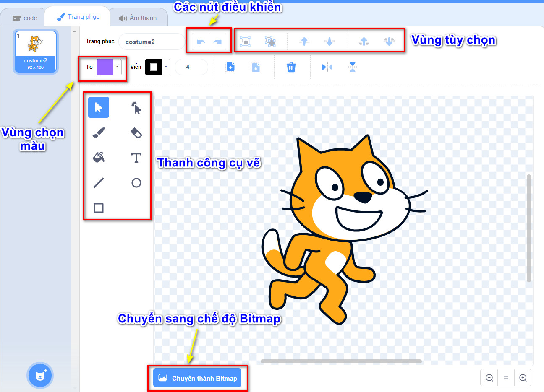Viewport: 544px width, 392px height.
Task: Click the Copy icon
Action: 230,67
